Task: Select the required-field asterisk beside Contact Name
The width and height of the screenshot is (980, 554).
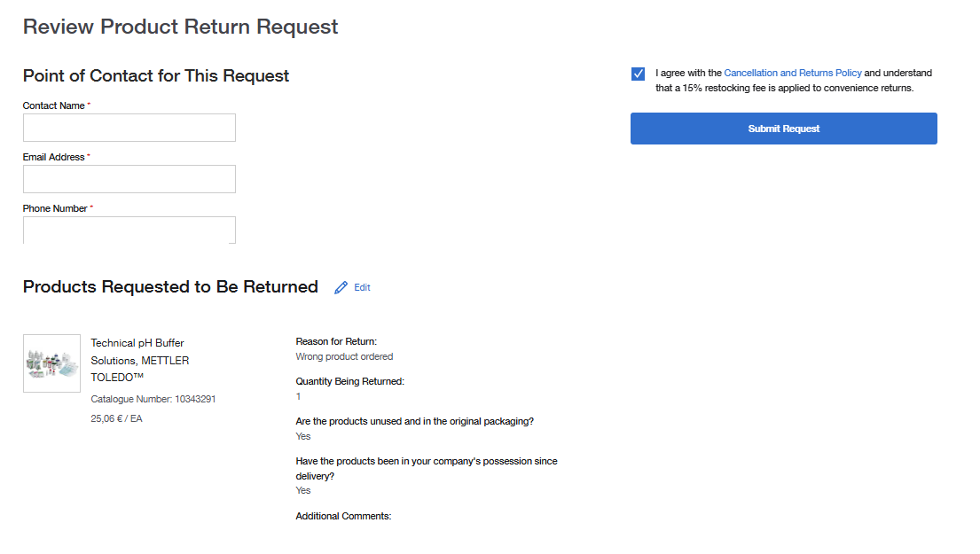Action: click(x=89, y=105)
